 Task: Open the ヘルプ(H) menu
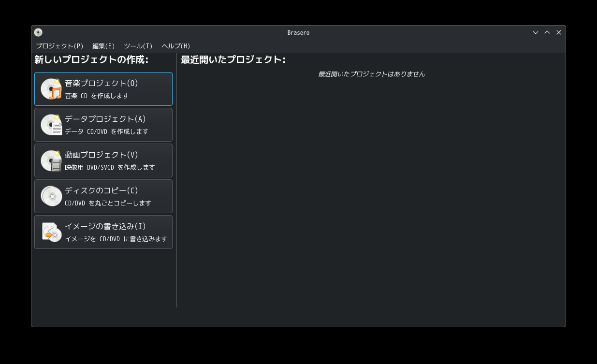point(176,46)
